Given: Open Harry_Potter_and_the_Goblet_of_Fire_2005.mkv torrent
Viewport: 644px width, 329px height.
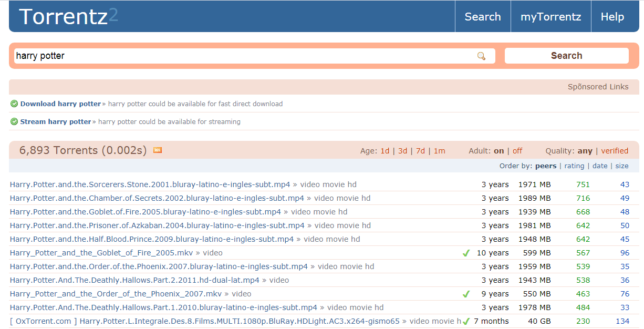Looking at the screenshot, I should [x=101, y=253].
